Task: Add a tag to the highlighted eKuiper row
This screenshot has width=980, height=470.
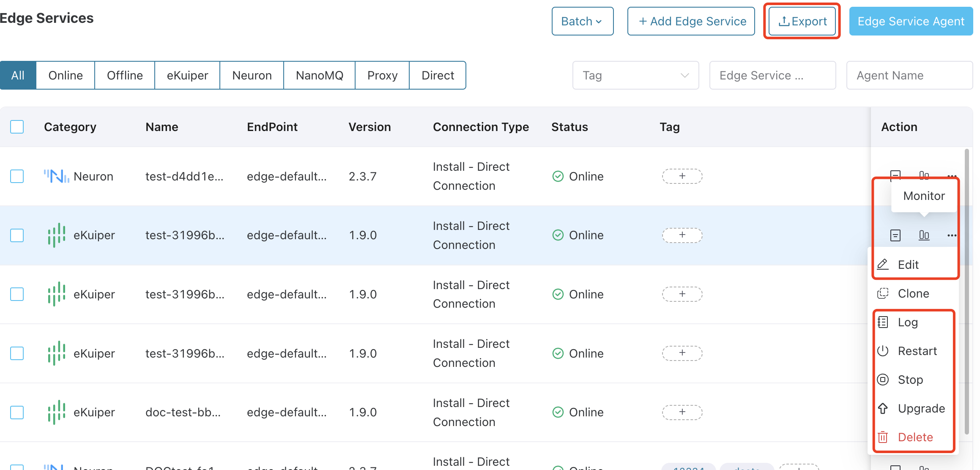Action: coord(682,235)
